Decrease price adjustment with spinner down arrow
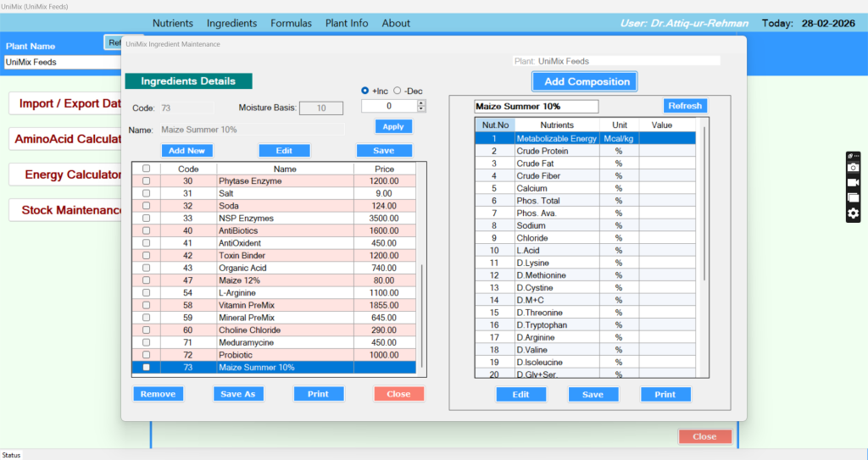This screenshot has width=868, height=460. (421, 109)
